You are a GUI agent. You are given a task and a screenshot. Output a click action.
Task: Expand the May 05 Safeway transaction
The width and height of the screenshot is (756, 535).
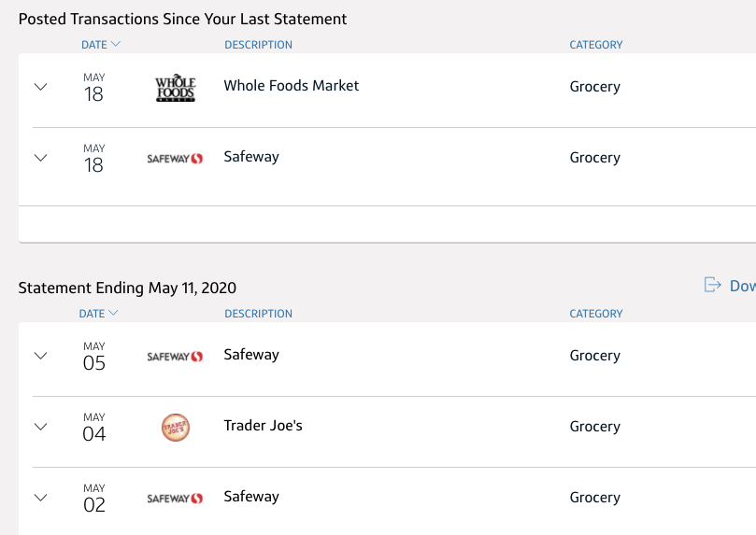pyautogui.click(x=40, y=356)
